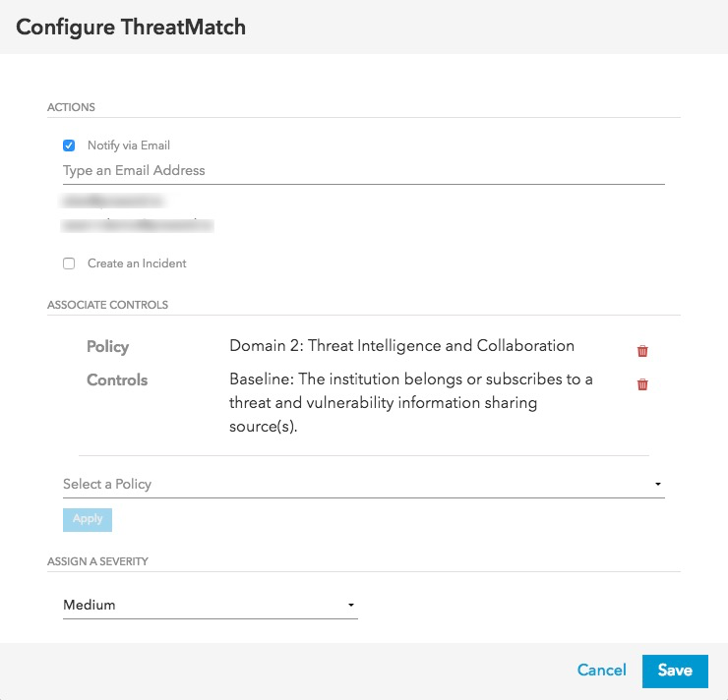Focus the Type an Email Address field
Image resolution: width=728 pixels, height=700 pixels.
pyautogui.click(x=362, y=171)
